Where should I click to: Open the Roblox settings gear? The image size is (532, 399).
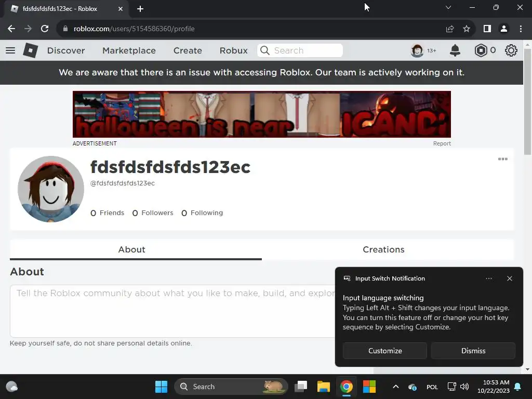[x=511, y=50]
